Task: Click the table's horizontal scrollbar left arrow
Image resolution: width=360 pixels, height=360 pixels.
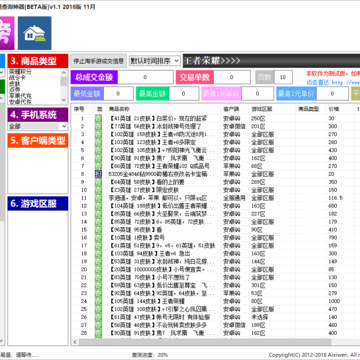Action: tap(75, 342)
